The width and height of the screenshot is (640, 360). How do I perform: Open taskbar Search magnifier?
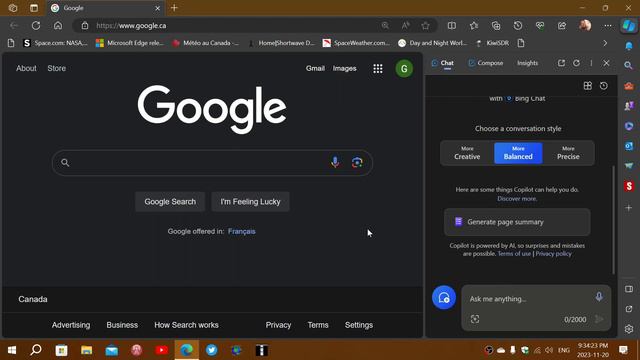click(36, 350)
